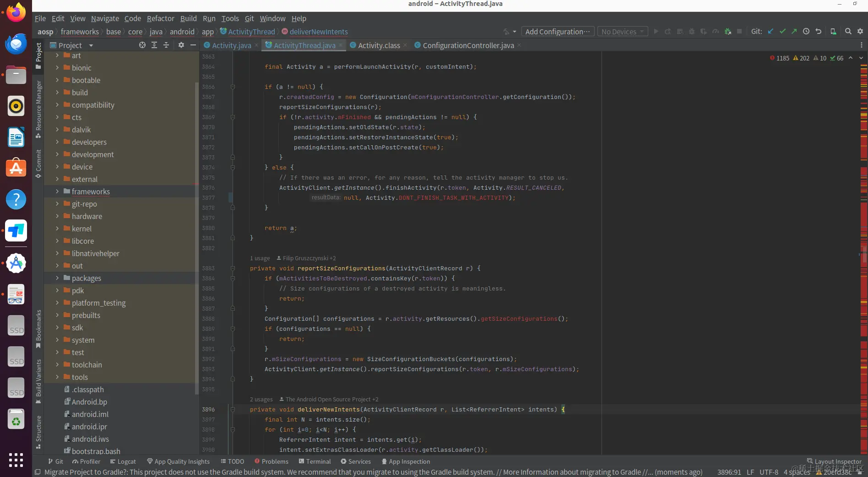Collapse all in the Project panel
This screenshot has height=477, width=868.
pyautogui.click(x=166, y=45)
